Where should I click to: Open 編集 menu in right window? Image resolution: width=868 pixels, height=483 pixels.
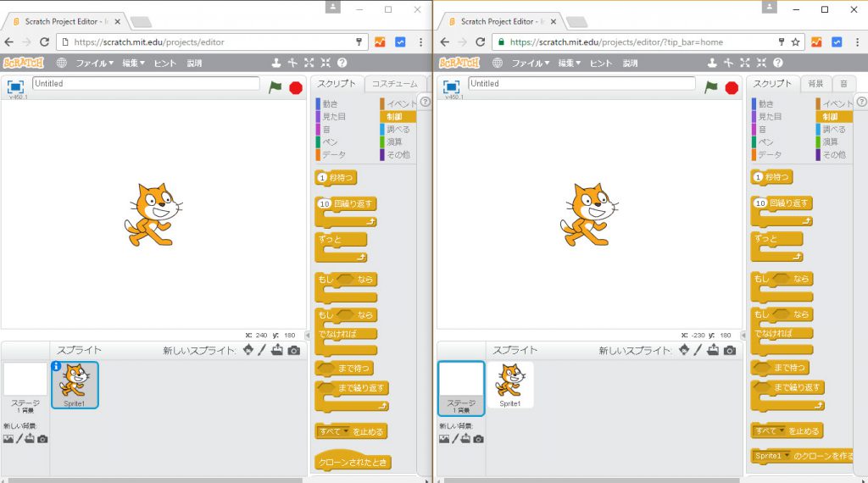(569, 63)
